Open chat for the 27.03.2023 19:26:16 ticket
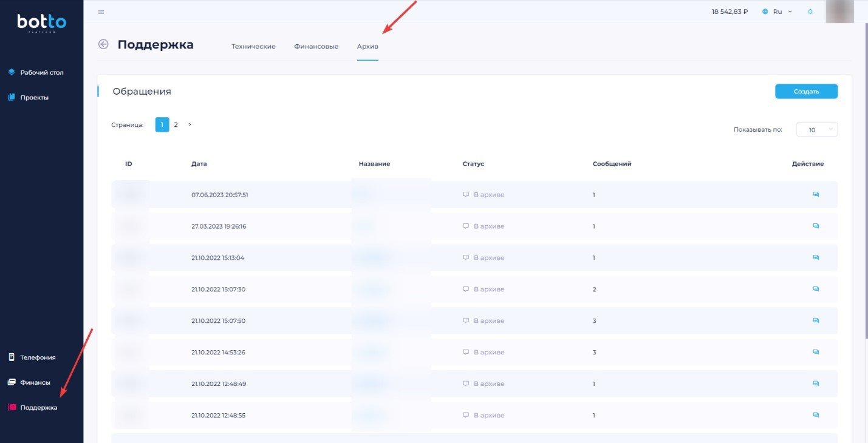Viewport: 868px width, 443px height. [816, 226]
